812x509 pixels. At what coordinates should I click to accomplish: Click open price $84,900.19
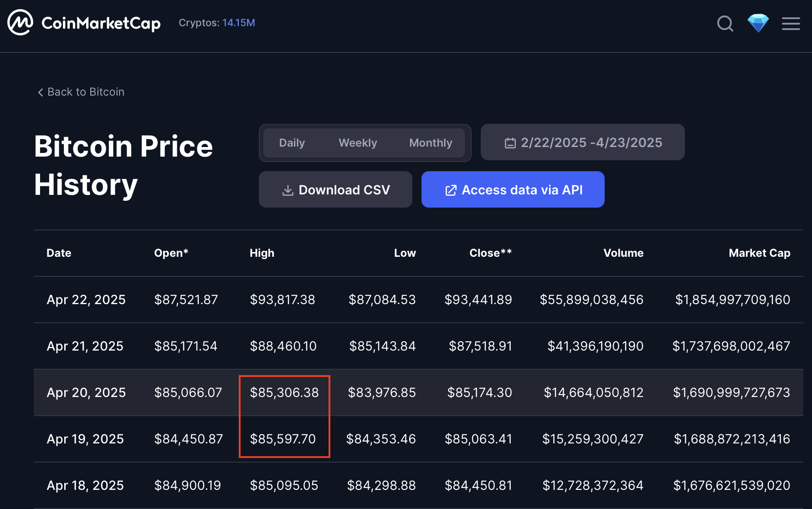pos(187,485)
